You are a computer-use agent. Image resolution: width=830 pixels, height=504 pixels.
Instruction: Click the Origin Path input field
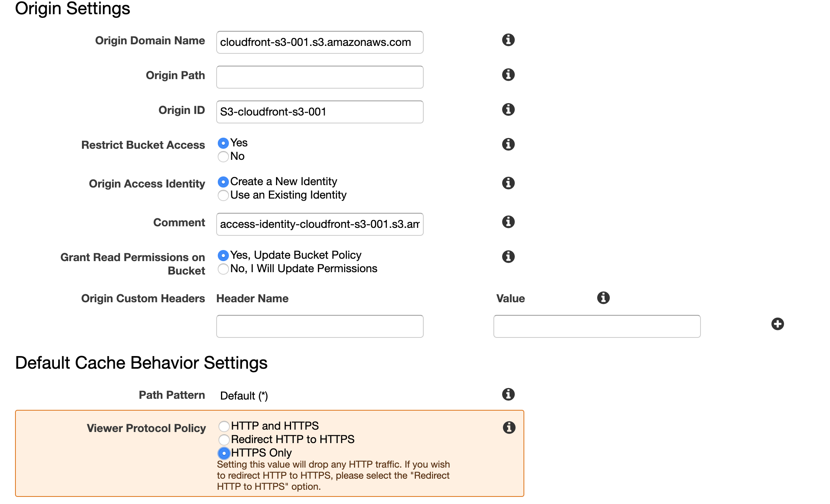click(x=320, y=77)
